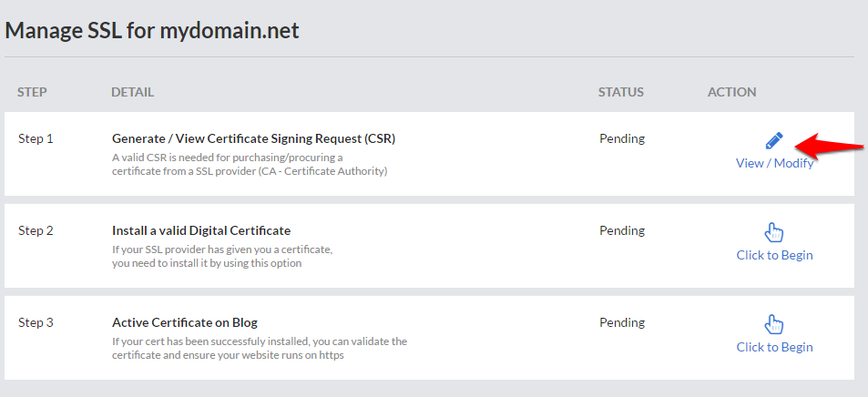Click the Install a valid Digital Certificate title
868x397 pixels.
(201, 230)
